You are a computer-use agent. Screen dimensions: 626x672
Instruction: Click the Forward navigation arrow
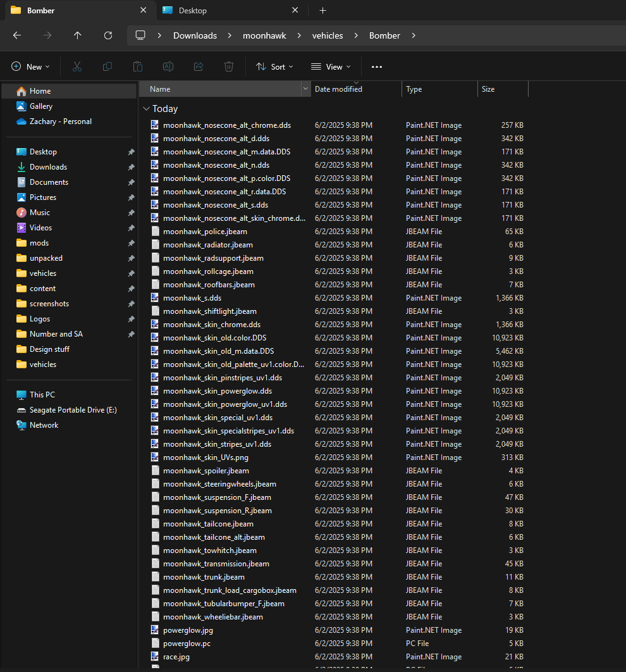(x=47, y=35)
